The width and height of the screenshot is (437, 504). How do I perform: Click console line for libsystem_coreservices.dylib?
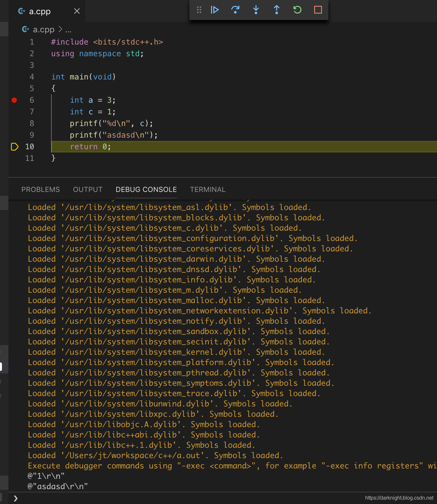(x=190, y=249)
